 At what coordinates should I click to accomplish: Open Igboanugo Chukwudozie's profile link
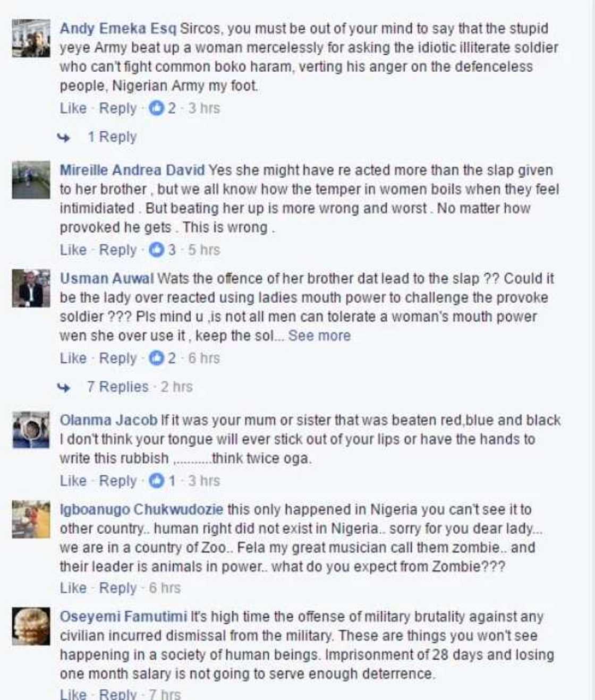click(141, 509)
